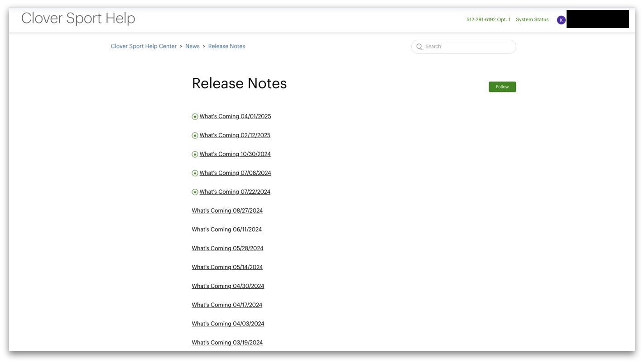Viewport: 644px width, 363px height.
Task: Open What's Coming 04/01/2025 article
Action: tap(235, 116)
